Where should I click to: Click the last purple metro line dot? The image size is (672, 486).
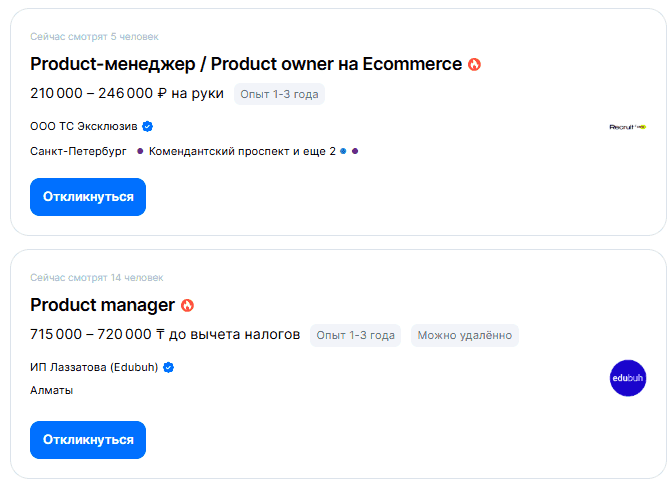pyautogui.click(x=355, y=151)
